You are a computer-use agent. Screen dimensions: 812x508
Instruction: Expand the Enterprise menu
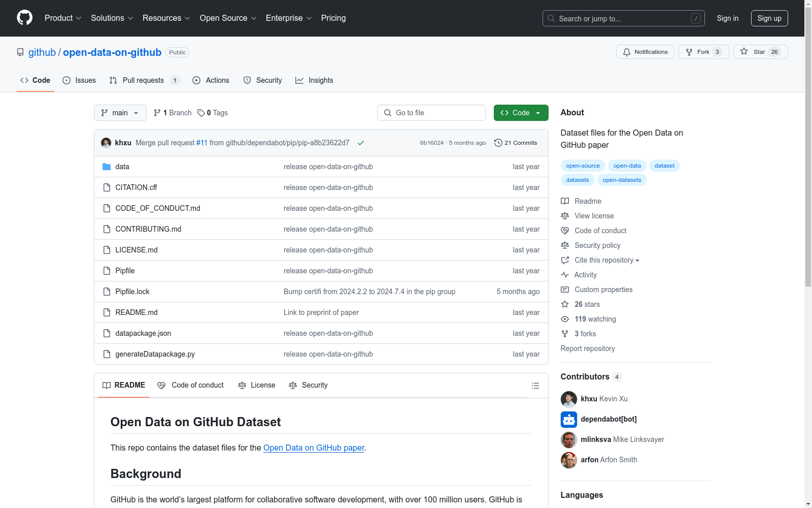pyautogui.click(x=289, y=18)
